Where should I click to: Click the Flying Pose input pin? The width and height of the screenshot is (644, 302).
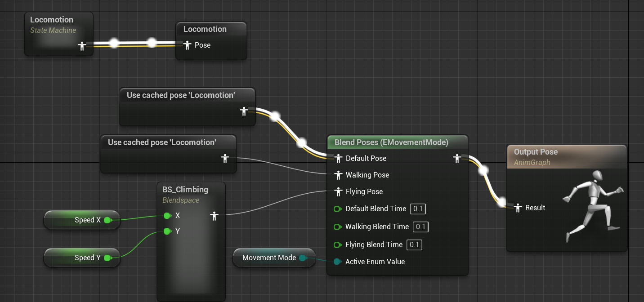click(x=339, y=191)
